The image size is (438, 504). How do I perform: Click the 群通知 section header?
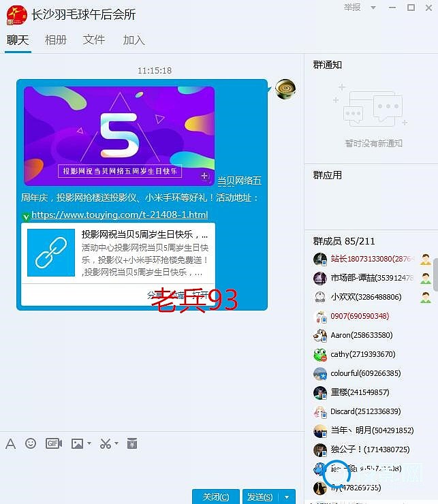coord(328,65)
